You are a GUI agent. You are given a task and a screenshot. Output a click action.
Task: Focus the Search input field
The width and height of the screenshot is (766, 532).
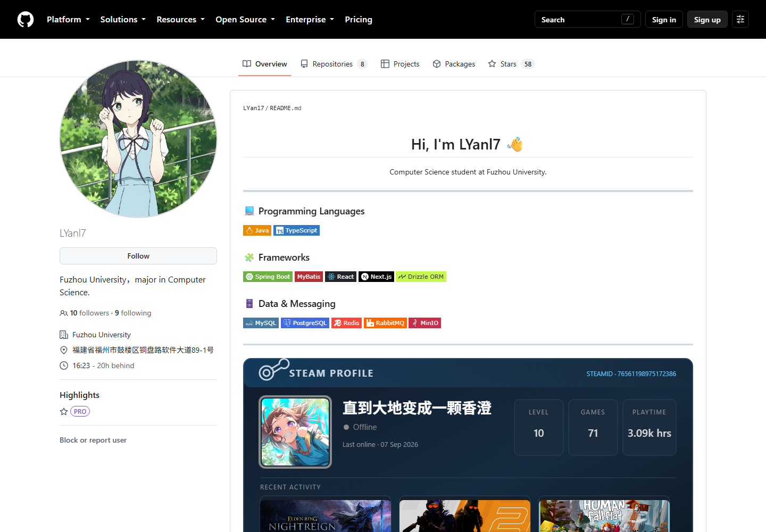587,20
